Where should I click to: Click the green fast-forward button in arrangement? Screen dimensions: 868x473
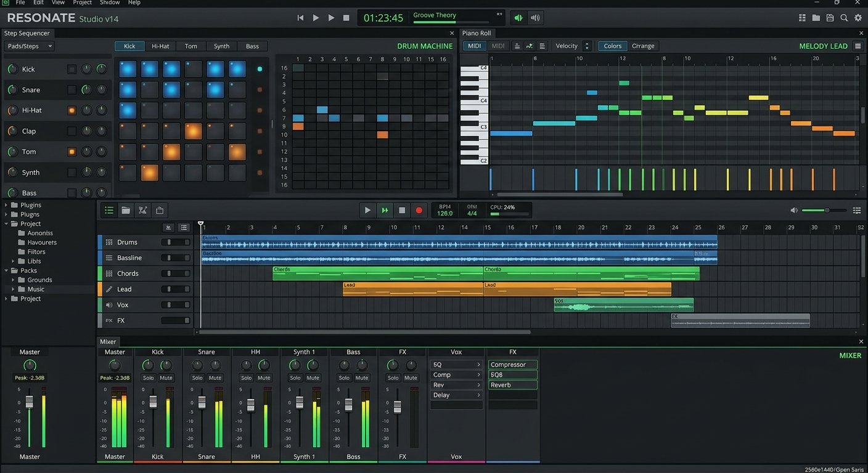[x=385, y=211]
